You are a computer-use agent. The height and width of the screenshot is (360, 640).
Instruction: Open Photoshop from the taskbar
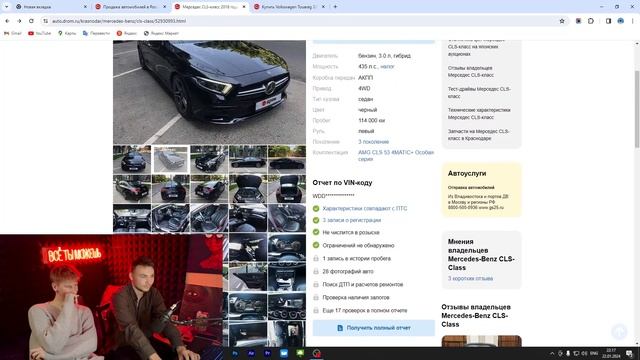click(x=235, y=353)
